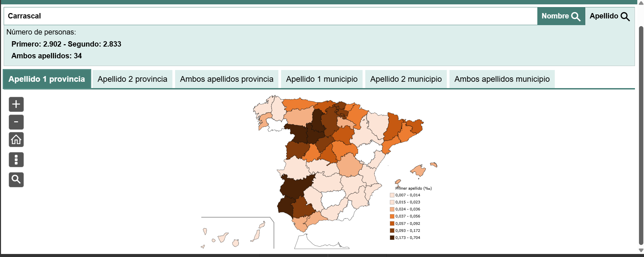Screen dimensions: 644x257
Task: Reset map with the home icon
Action: click(16, 139)
